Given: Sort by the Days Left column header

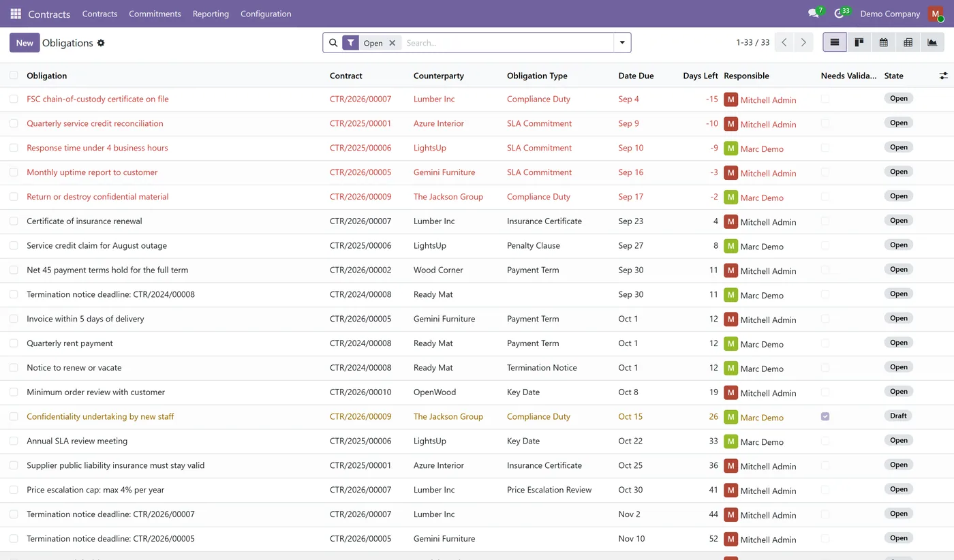Looking at the screenshot, I should coord(701,76).
